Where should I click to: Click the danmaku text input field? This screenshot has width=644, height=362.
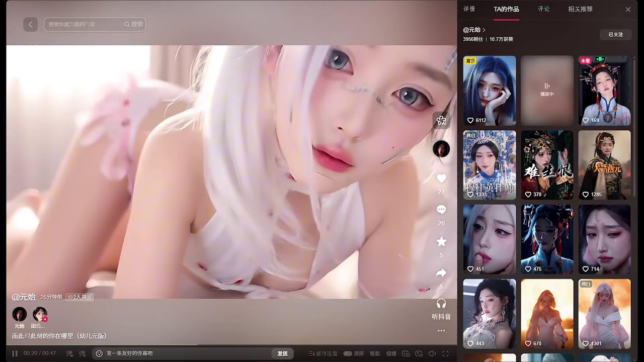(x=187, y=353)
